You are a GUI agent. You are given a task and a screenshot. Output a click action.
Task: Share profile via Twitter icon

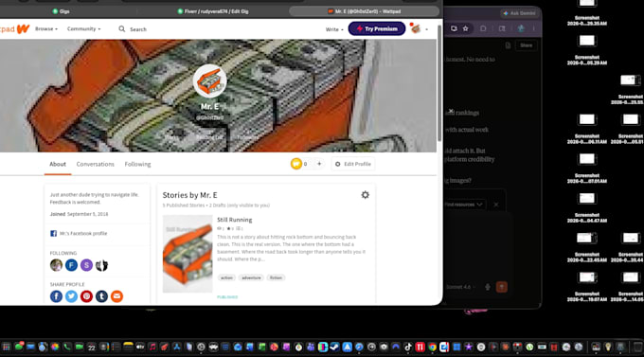point(71,296)
